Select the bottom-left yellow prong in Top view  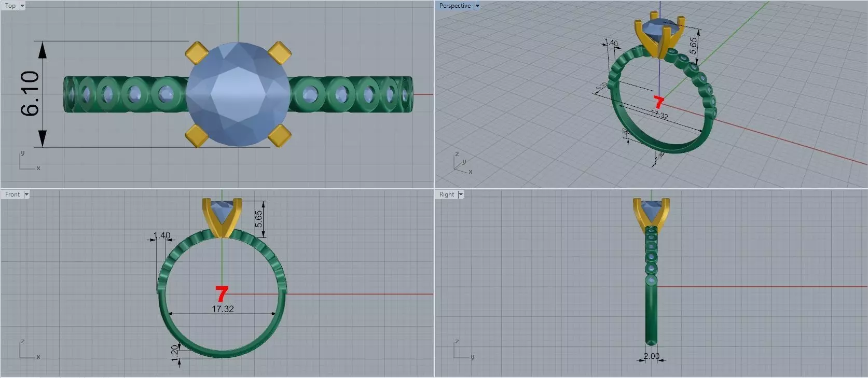click(197, 135)
